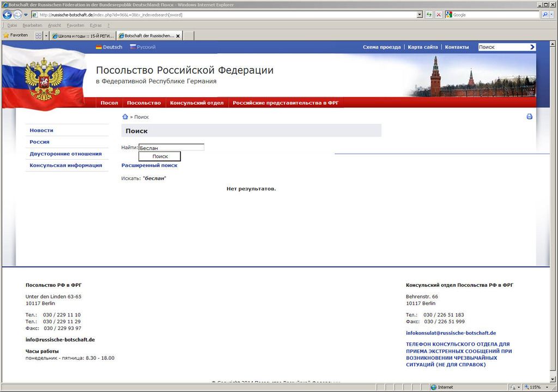
Task: Switch site language to Deutsch
Action: (x=112, y=47)
